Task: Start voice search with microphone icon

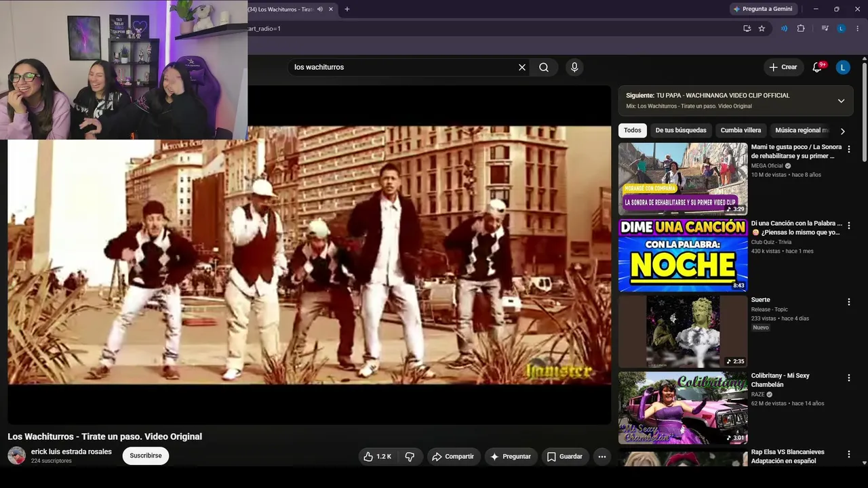Action: pos(574,67)
